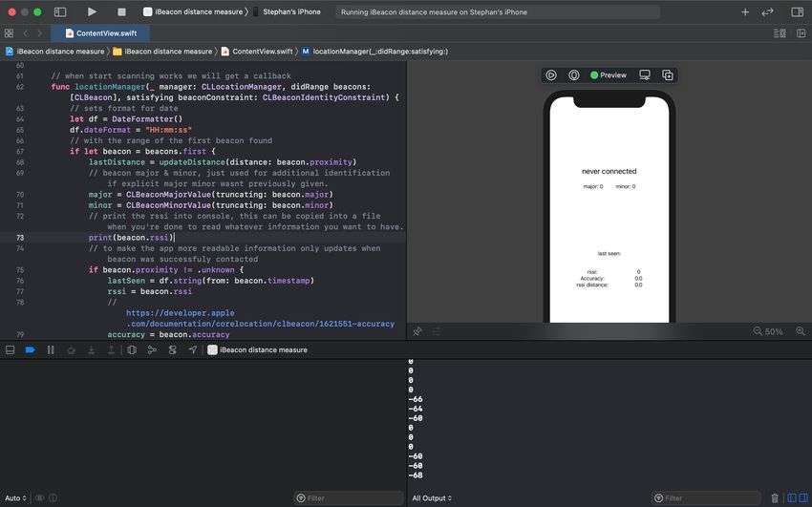Screen dimensions: 812x507
Task: Toggle the console pane
Action: click(x=802, y=498)
